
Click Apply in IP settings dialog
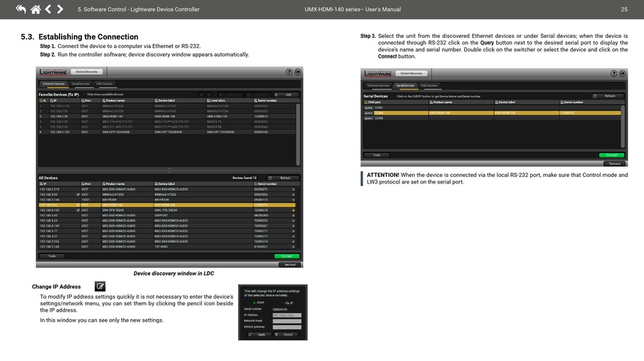point(259,335)
